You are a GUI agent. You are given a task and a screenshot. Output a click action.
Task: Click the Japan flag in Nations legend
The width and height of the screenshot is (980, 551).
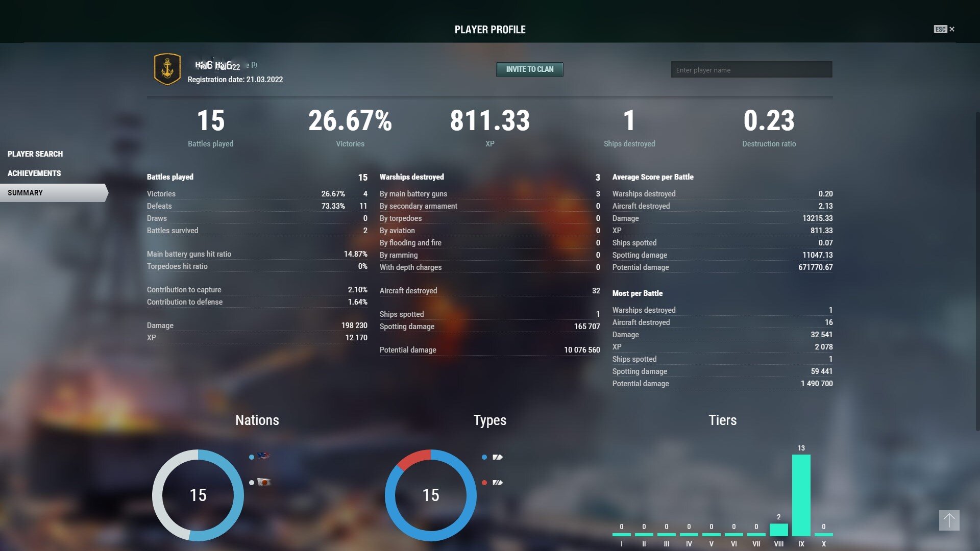pos(263,482)
